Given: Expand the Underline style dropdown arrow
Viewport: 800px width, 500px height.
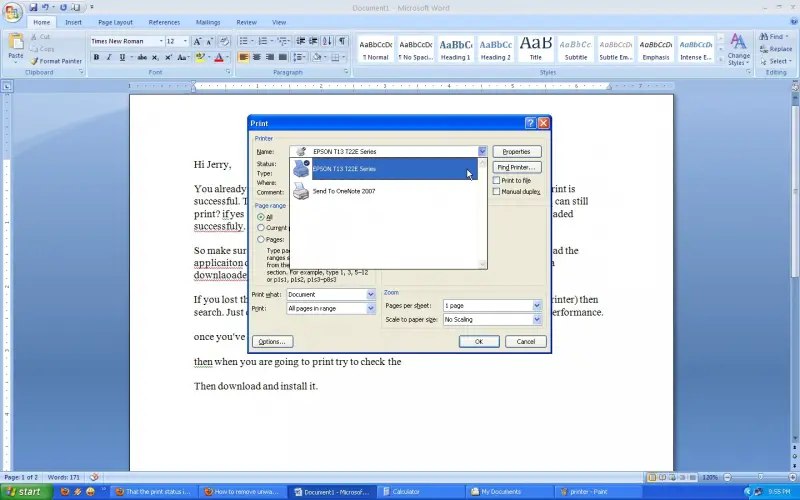Looking at the screenshot, I should (x=132, y=57).
